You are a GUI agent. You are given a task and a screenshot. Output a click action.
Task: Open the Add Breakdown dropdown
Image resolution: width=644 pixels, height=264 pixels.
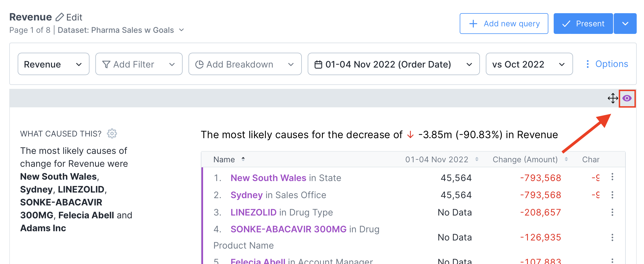[245, 64]
